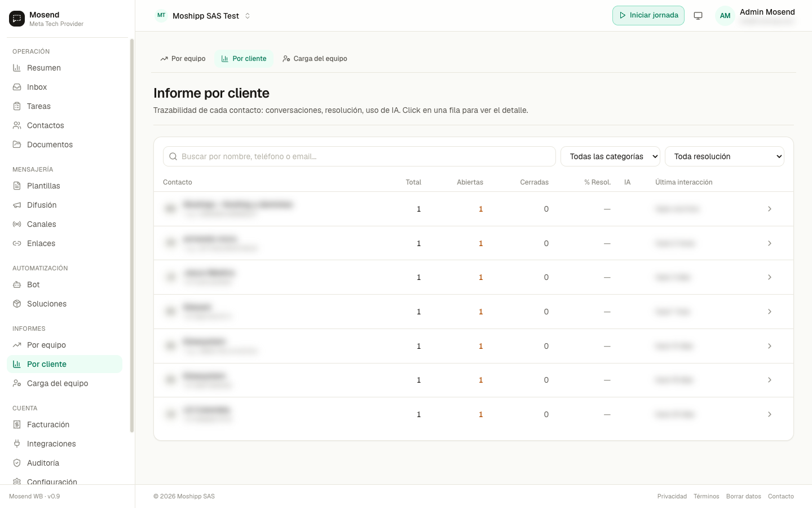Screen dimensions: 812x508
Task: Click the Bot icon in sidebar
Action: coord(17,284)
